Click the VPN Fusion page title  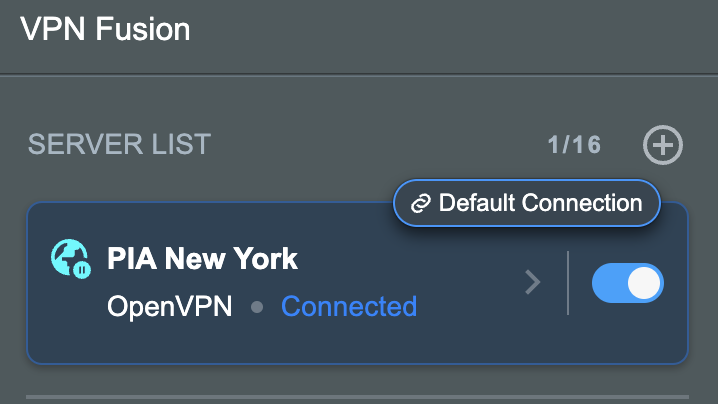[x=105, y=29]
